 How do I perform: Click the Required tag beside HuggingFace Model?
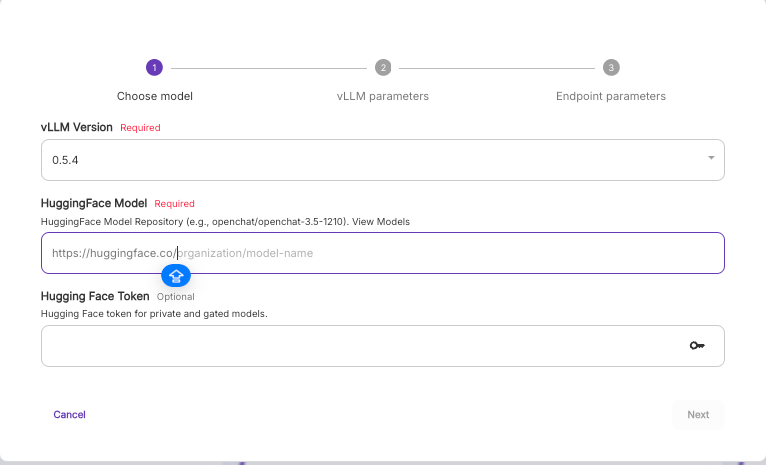tap(174, 204)
